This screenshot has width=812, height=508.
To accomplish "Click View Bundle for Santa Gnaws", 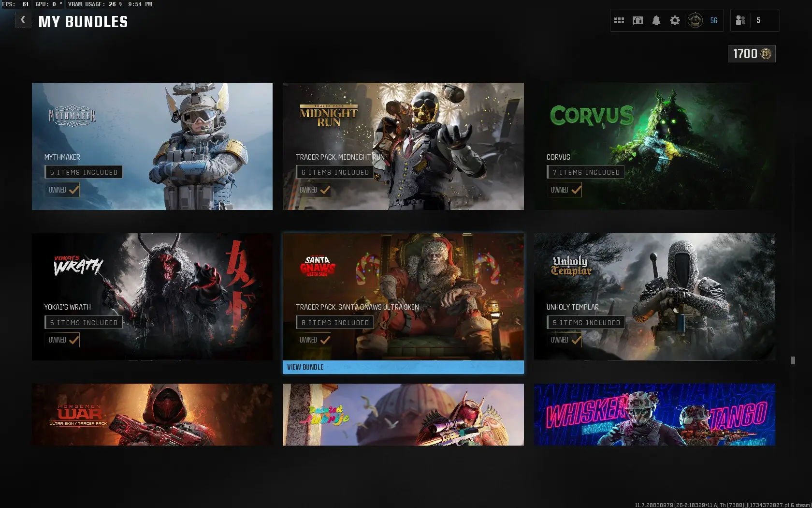I will [x=403, y=367].
